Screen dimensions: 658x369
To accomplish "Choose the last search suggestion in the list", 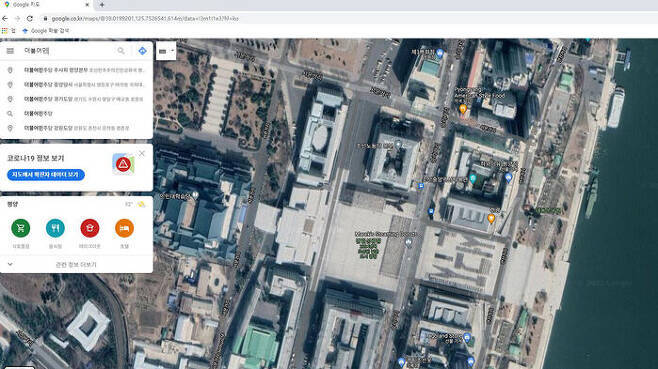I will tap(76, 128).
